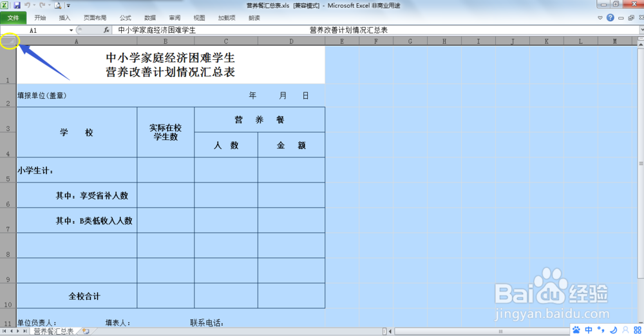Click the Excel application icon in title bar
Viewport: 644px width, 336px height.
[x=5, y=5]
